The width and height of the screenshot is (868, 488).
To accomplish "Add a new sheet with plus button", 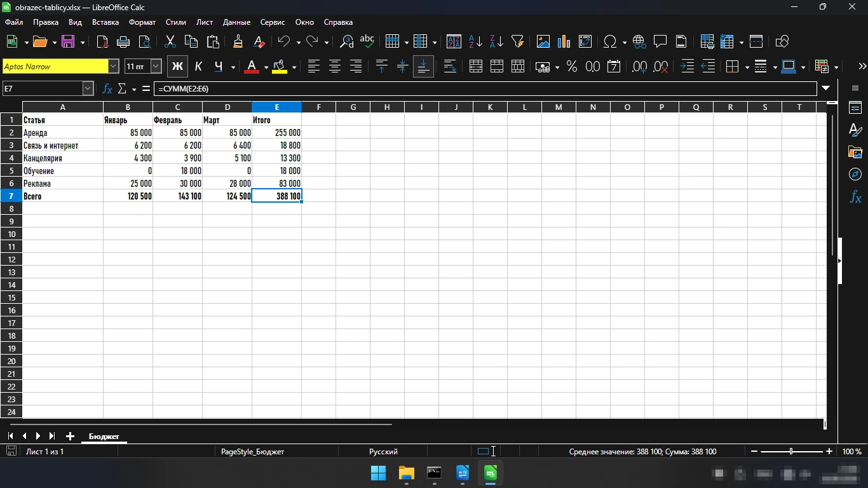I will coord(70,436).
